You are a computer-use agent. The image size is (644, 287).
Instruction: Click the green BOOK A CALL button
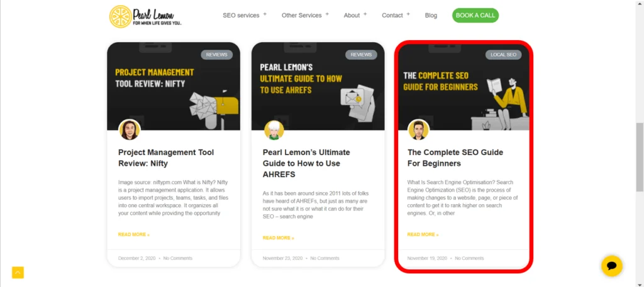click(475, 16)
